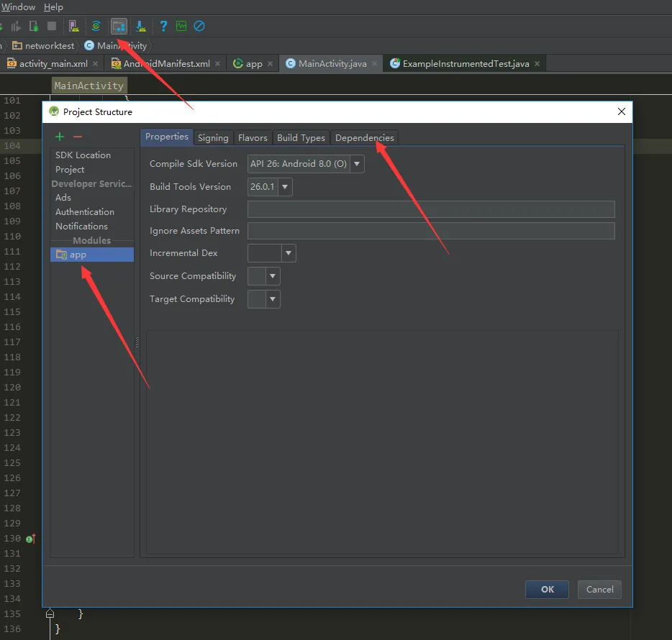Click the Ignore Assets Pattern field
The width and height of the screenshot is (672, 640).
tap(431, 230)
